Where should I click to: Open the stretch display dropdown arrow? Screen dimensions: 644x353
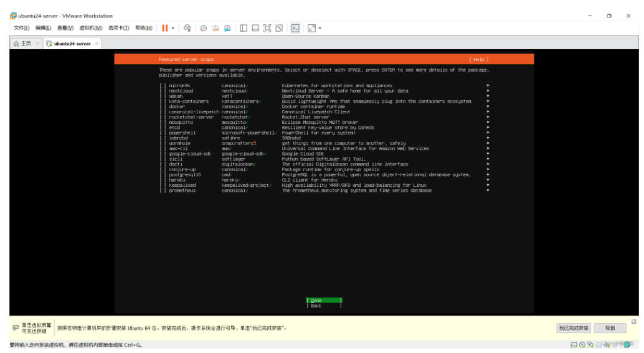pyautogui.click(x=320, y=28)
